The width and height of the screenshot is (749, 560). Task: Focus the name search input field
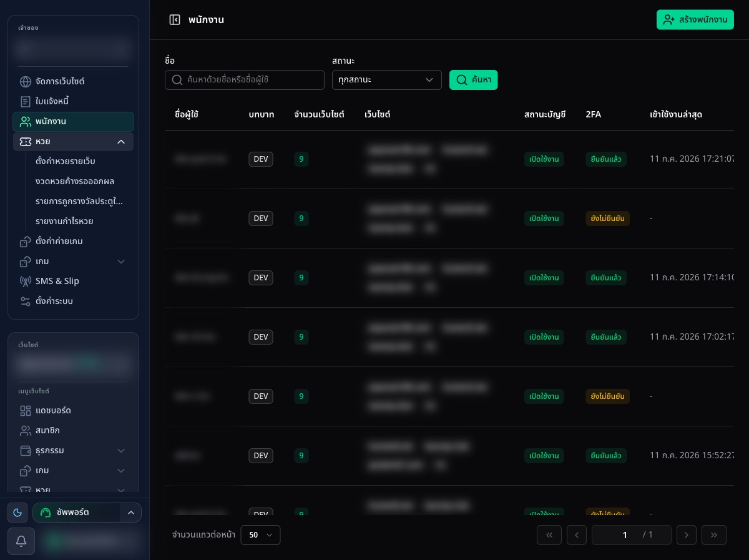pyautogui.click(x=245, y=80)
